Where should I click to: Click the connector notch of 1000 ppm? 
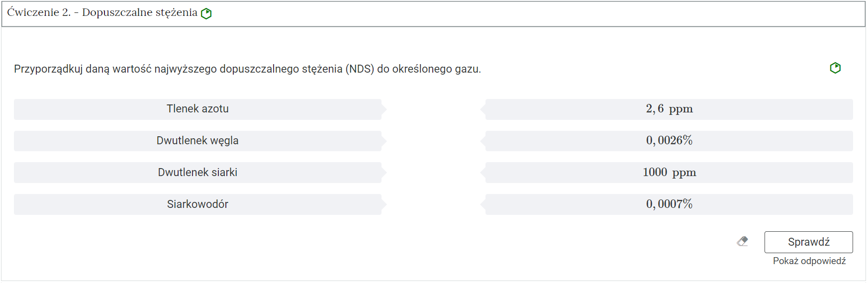click(x=483, y=173)
